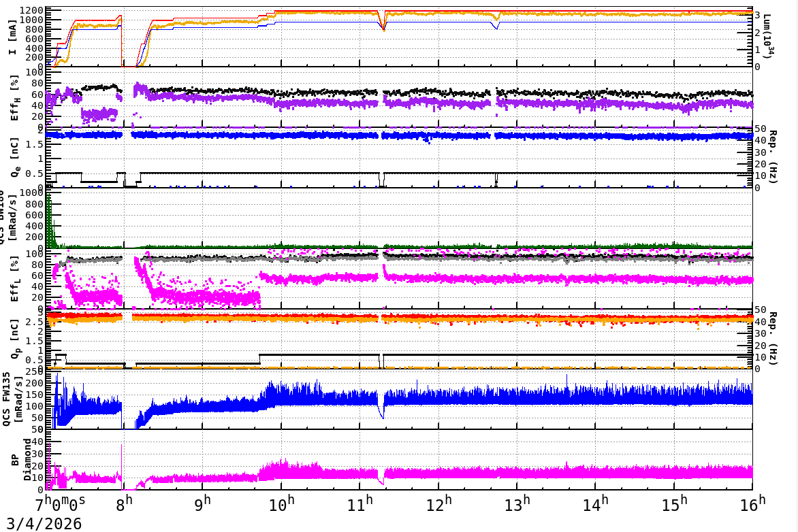The width and height of the screenshot is (798, 532).
Task: Click the 8h tick label on time axis
Action: click(124, 503)
